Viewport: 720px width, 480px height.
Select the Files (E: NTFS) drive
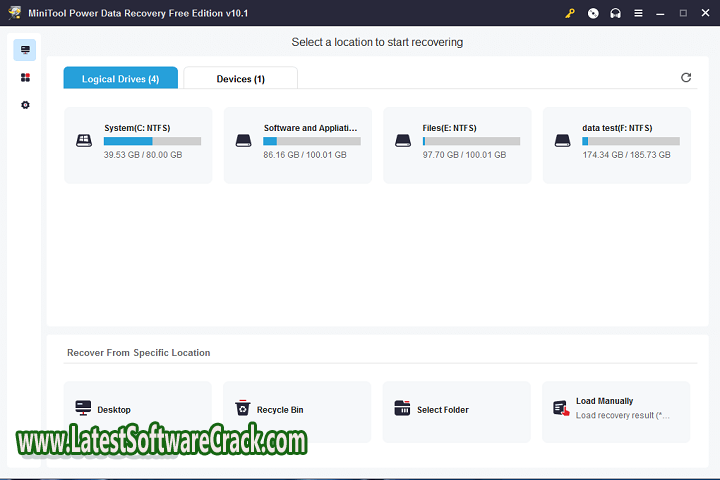click(457, 145)
